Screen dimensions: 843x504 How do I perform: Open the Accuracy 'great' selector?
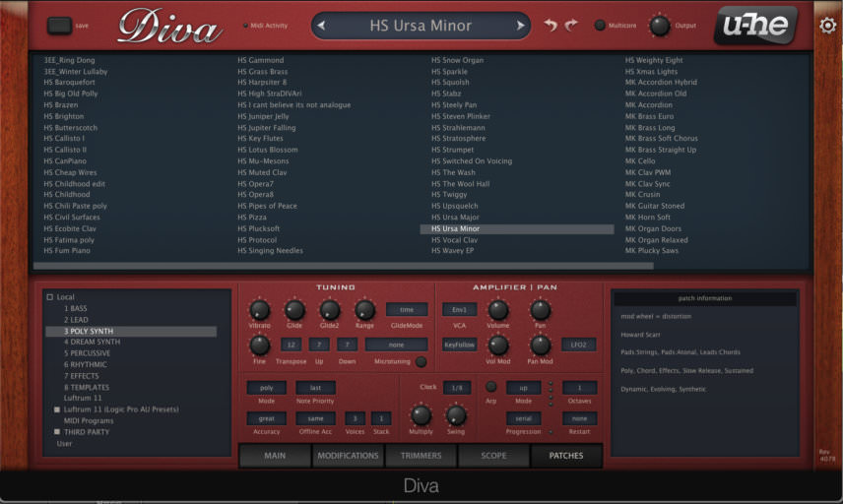coord(267,418)
